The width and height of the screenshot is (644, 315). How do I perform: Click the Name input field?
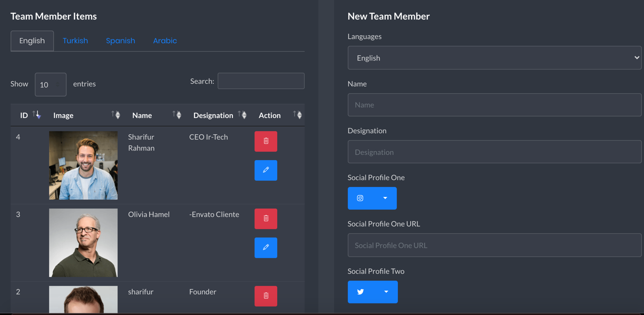click(494, 105)
